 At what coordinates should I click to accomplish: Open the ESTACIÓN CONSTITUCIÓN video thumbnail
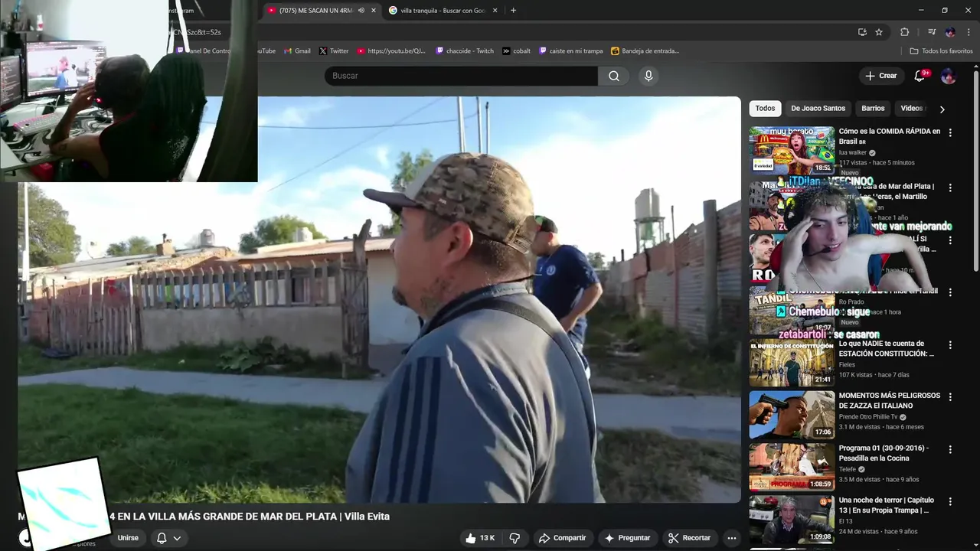tap(792, 363)
